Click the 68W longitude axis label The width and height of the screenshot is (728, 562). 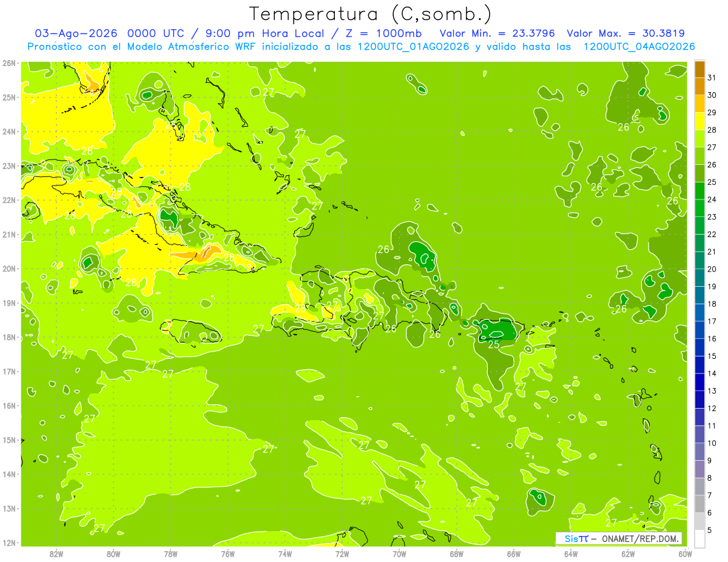click(x=457, y=554)
